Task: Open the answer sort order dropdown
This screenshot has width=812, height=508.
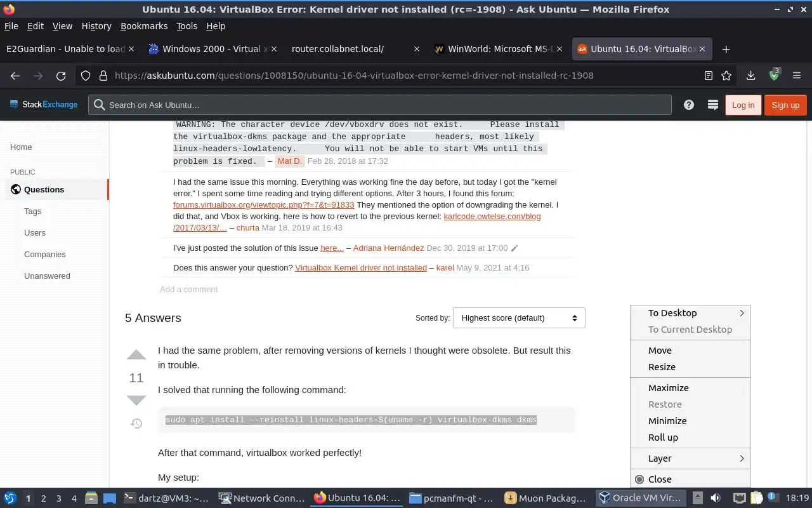Action: click(x=519, y=318)
